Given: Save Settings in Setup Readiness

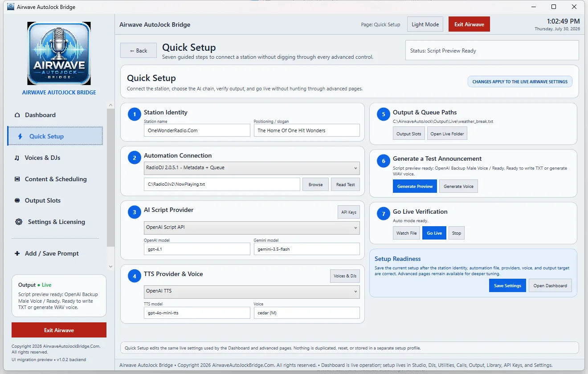Looking at the screenshot, I should pos(507,285).
